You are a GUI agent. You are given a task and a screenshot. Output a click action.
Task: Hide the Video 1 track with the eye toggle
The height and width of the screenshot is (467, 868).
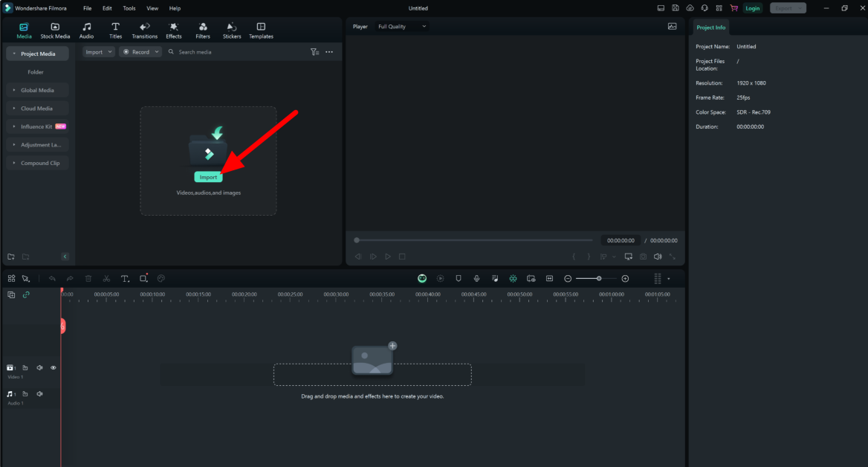(53, 367)
